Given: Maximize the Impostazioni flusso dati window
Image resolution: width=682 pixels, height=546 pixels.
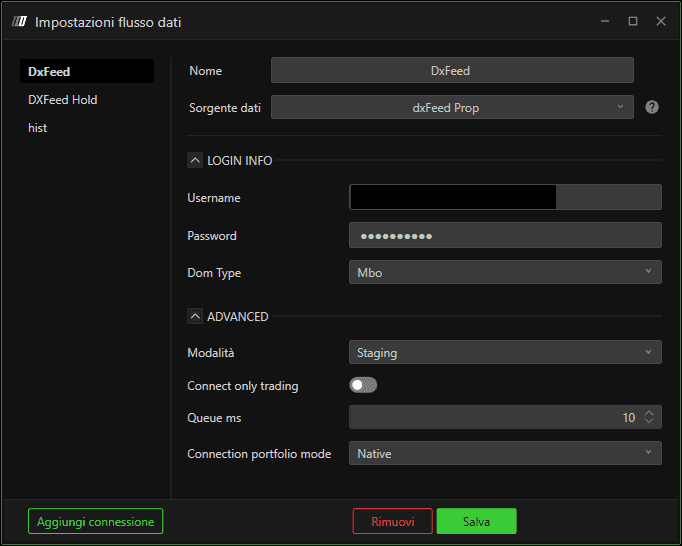Looking at the screenshot, I should 633,21.
